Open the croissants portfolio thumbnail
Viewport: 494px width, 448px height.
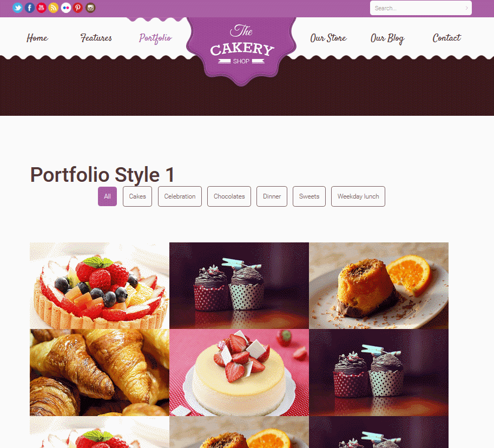[x=100, y=373]
